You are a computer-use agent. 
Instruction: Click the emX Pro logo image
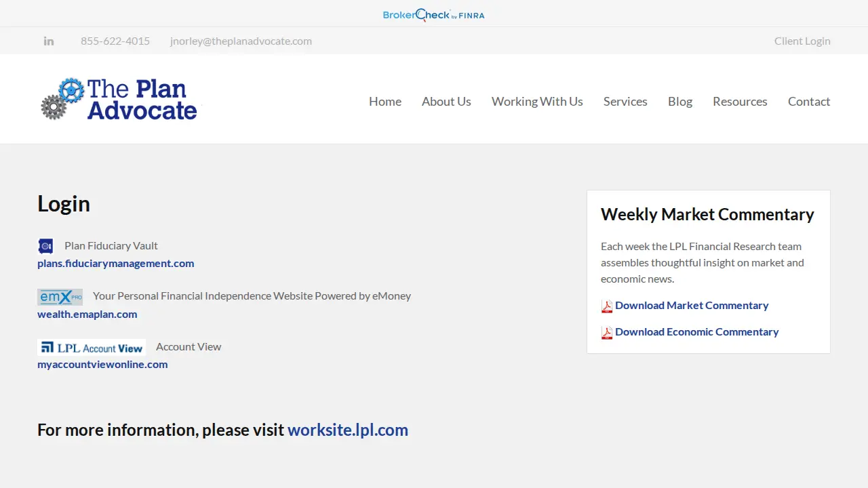(x=60, y=297)
